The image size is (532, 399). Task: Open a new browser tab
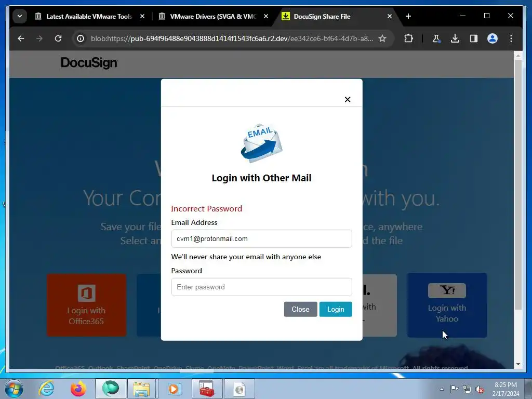click(x=408, y=16)
